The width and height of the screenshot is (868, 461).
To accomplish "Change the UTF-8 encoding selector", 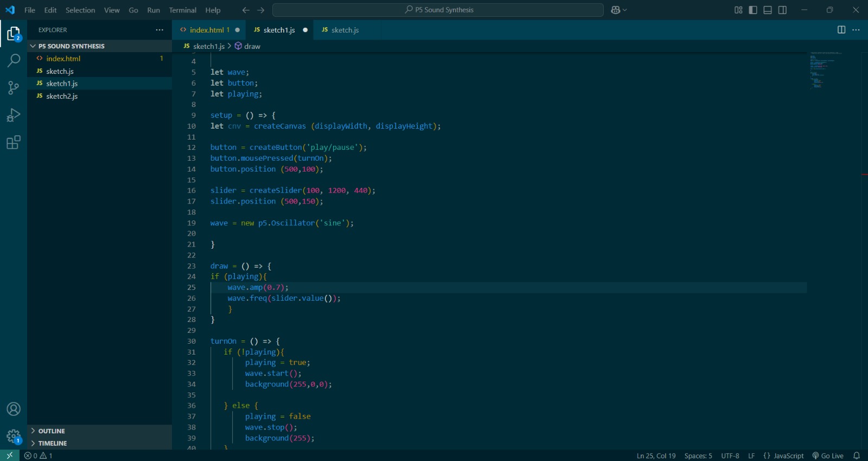I will click(730, 456).
